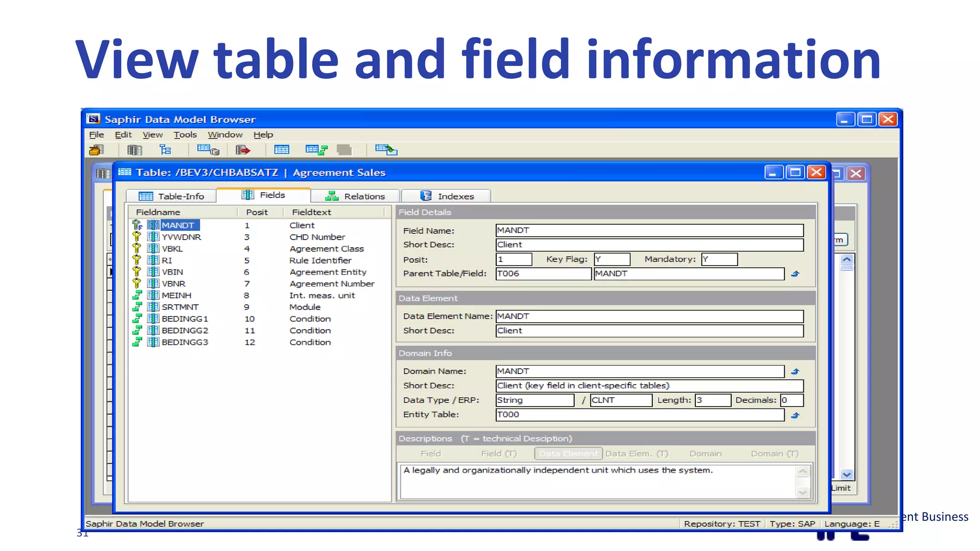Viewport: 980px width, 551px height.
Task: Click the repository open toolbar icon
Action: click(x=96, y=150)
